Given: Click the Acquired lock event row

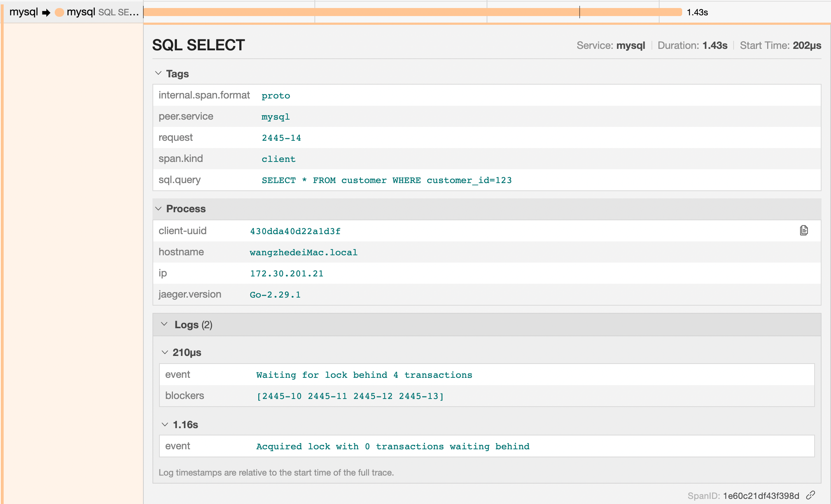Looking at the screenshot, I should [x=393, y=446].
